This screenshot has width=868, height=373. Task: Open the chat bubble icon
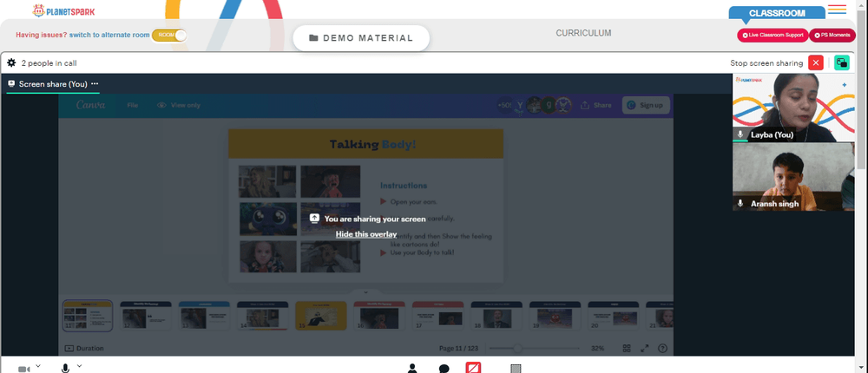(444, 369)
